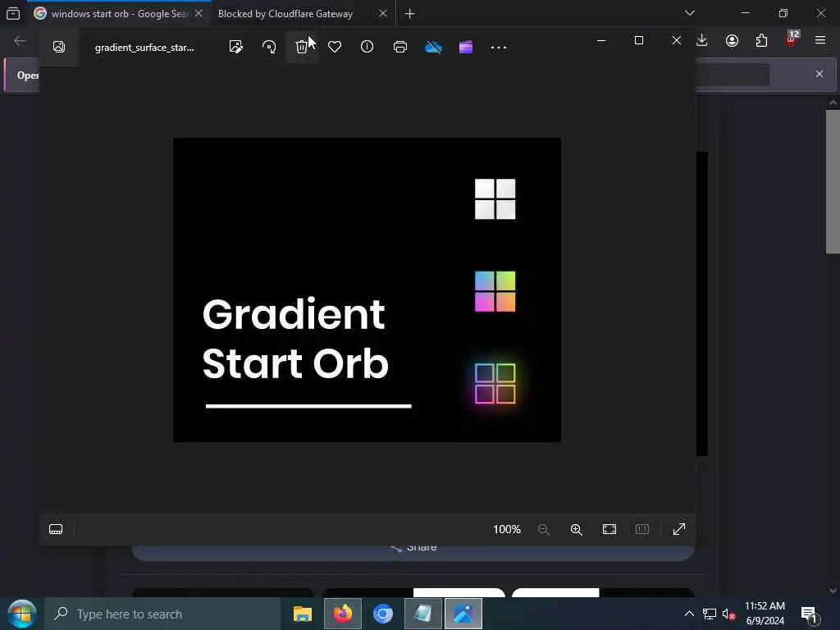Screen dimensions: 840x630
Task: Print the image using the printer icon
Action: click(x=400, y=47)
